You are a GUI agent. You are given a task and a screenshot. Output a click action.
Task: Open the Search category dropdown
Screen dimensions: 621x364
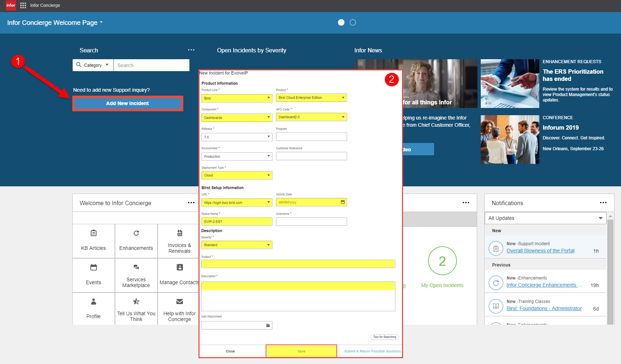93,65
